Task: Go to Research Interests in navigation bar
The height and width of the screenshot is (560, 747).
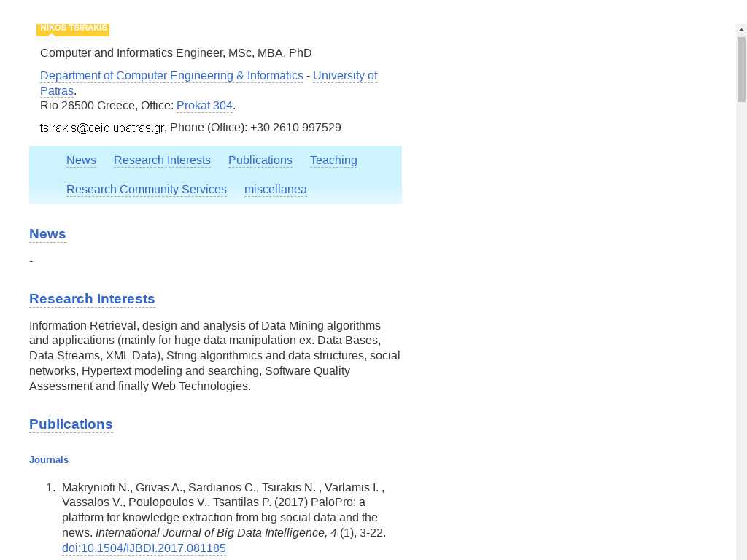Action: click(162, 160)
